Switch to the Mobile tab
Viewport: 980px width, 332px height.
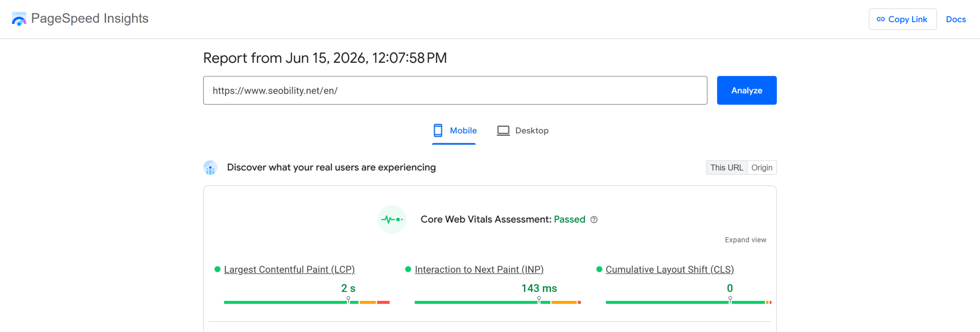tap(454, 131)
